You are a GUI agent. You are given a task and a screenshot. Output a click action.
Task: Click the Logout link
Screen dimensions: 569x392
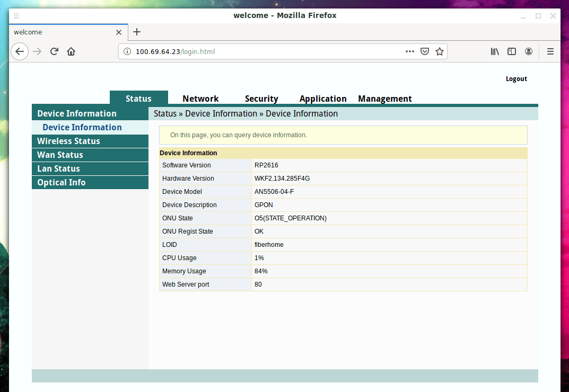pyautogui.click(x=516, y=79)
